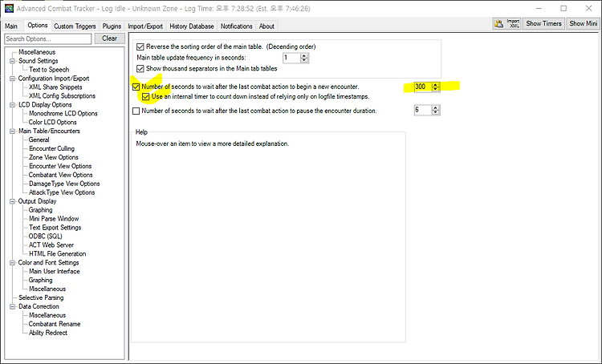This screenshot has width=602, height=364.
Task: Select Monochrome LCD Options
Action: click(x=63, y=114)
